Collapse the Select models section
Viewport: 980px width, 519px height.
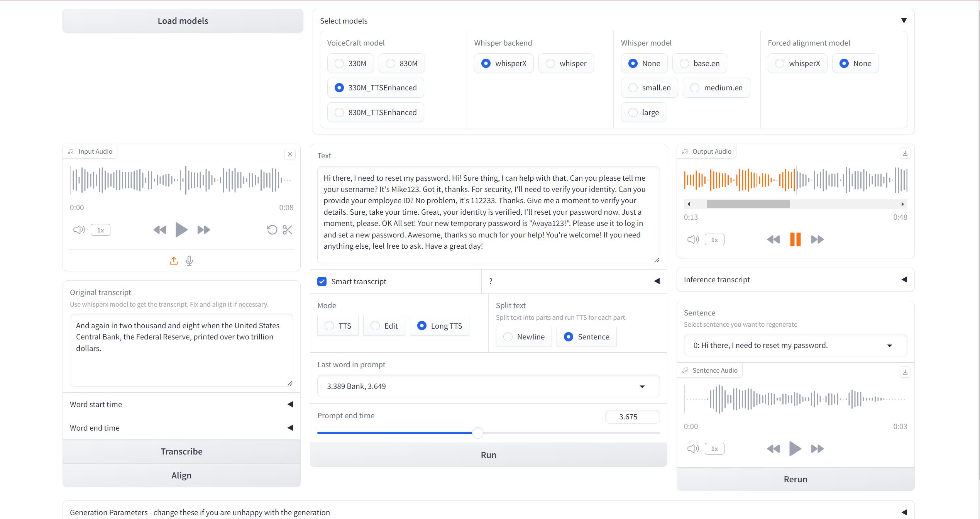pyautogui.click(x=904, y=20)
